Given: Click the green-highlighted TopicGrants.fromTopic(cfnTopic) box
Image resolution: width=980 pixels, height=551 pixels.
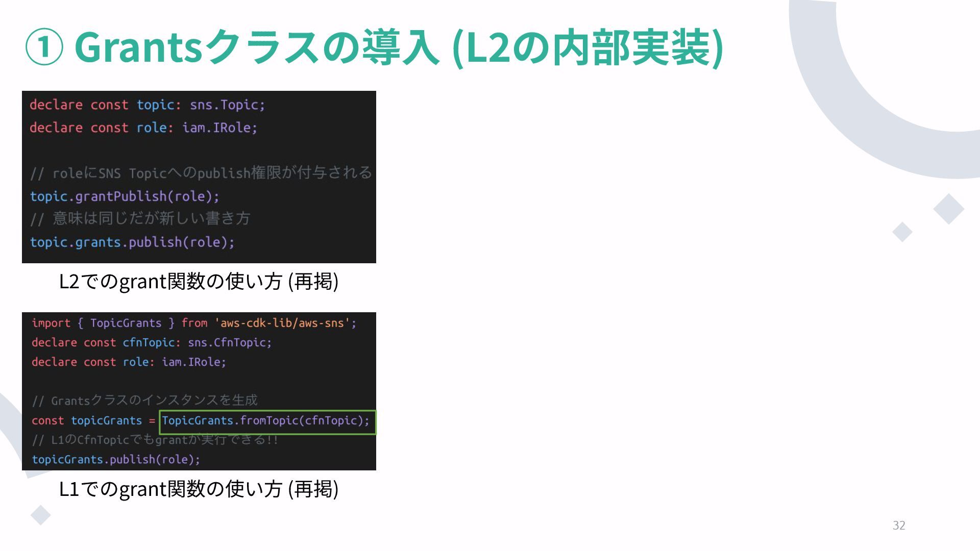Looking at the screenshot, I should tap(267, 422).
